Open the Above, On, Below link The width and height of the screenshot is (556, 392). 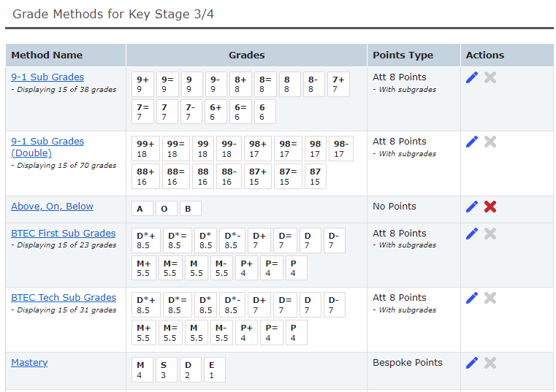52,207
